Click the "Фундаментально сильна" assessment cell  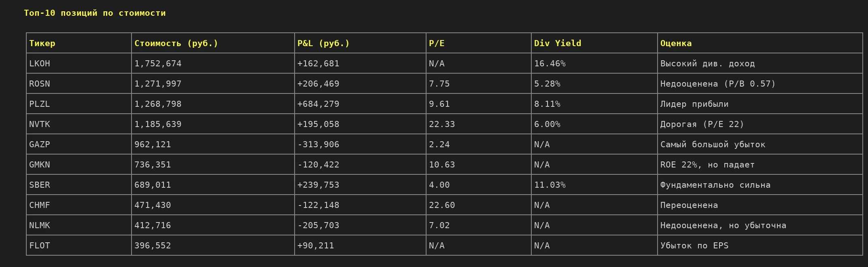coord(715,185)
